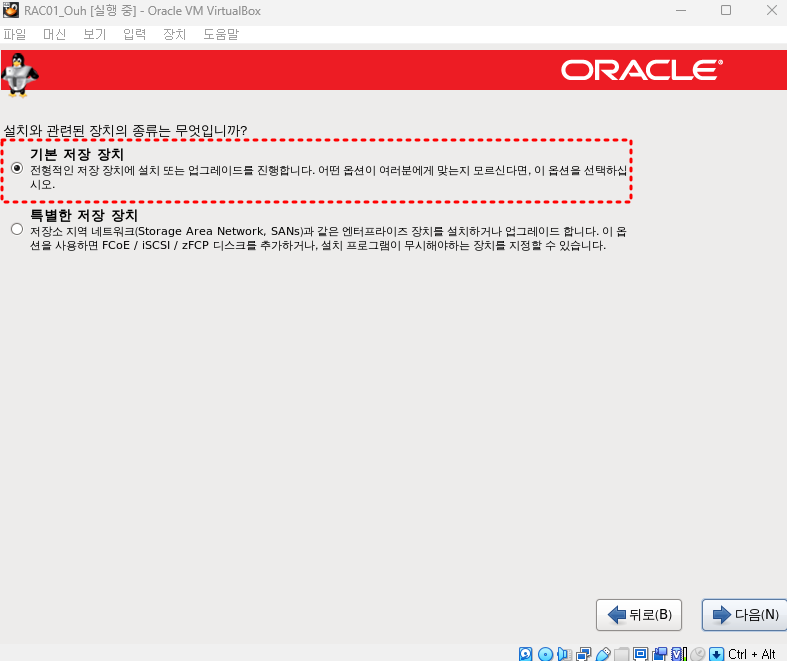Screen dimensions: 787x661
Task: Click the shared folders status icon
Action: 622,654
